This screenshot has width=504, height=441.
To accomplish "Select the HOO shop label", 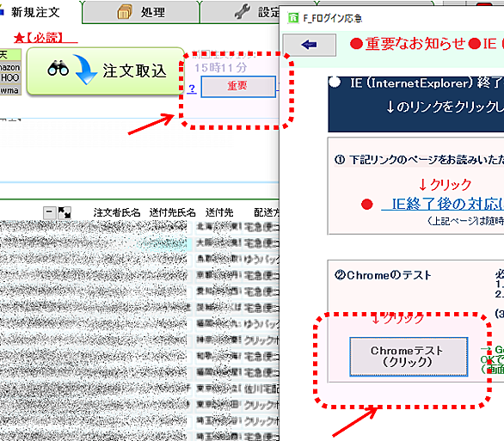I will pos(10,77).
